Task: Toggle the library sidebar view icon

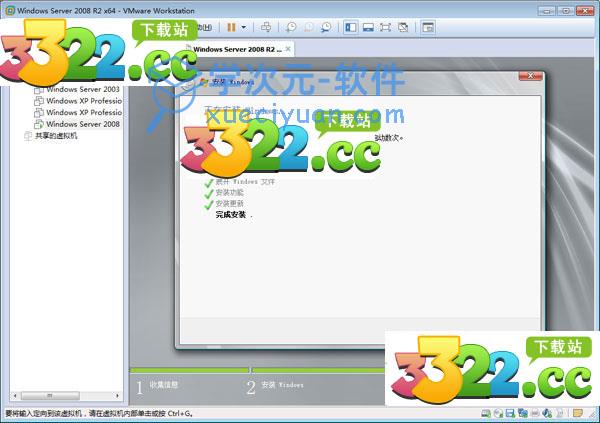Action: click(351, 27)
